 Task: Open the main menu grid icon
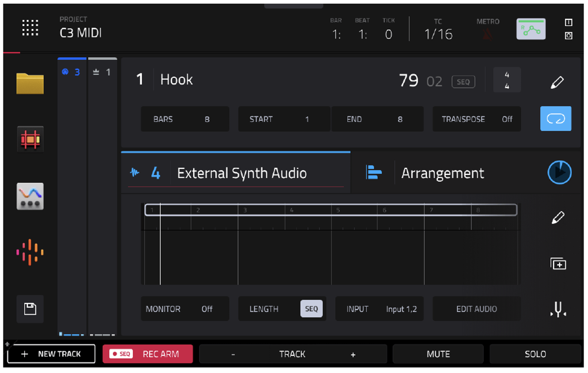[30, 28]
